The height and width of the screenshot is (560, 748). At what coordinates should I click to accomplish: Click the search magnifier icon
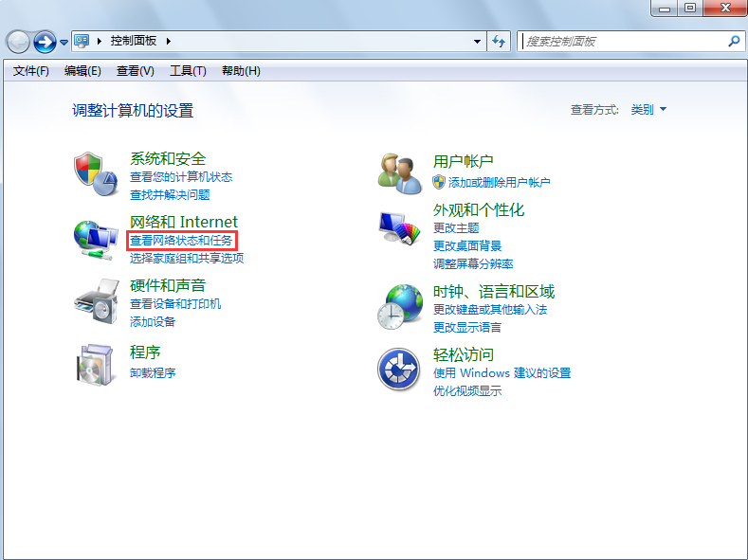pos(733,42)
